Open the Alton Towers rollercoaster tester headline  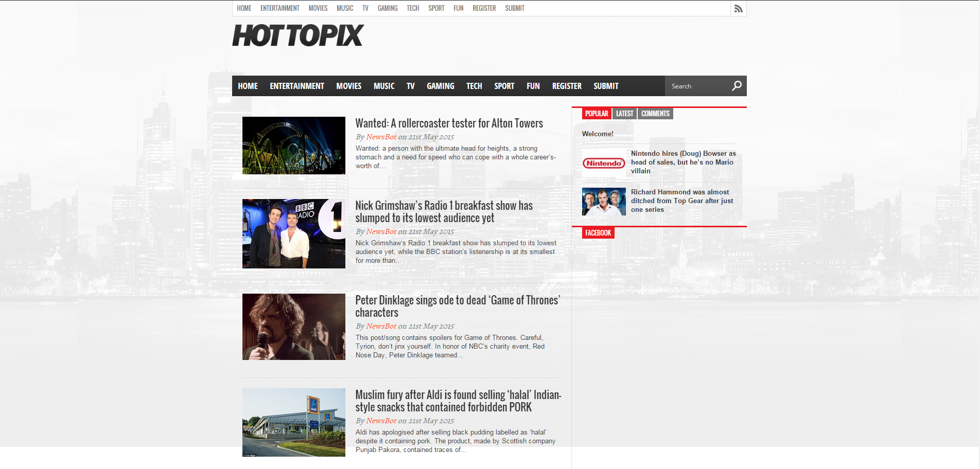point(449,123)
